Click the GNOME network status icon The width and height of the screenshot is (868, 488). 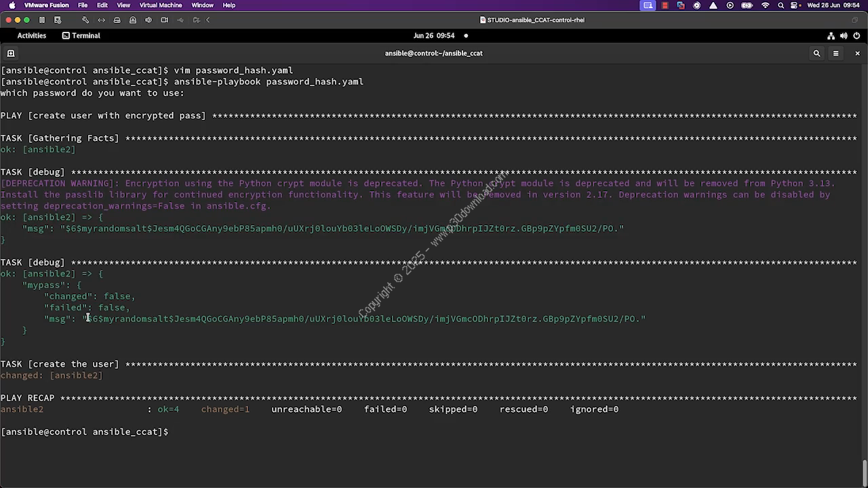click(831, 36)
